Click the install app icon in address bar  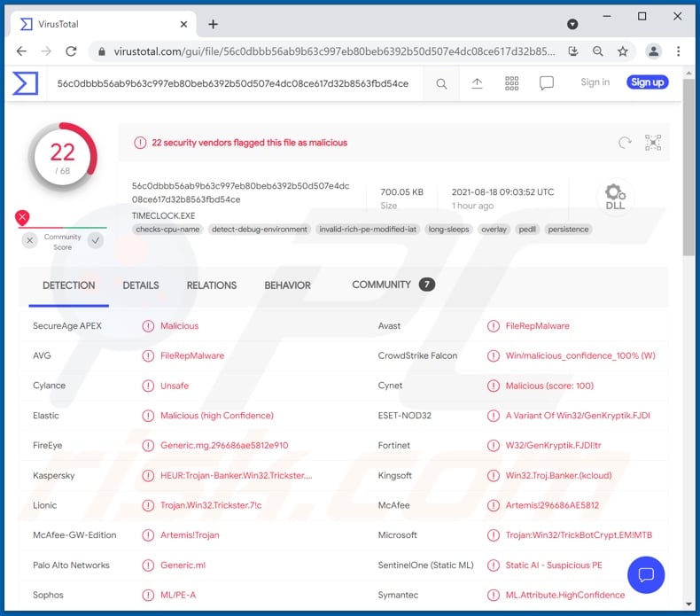tap(573, 51)
